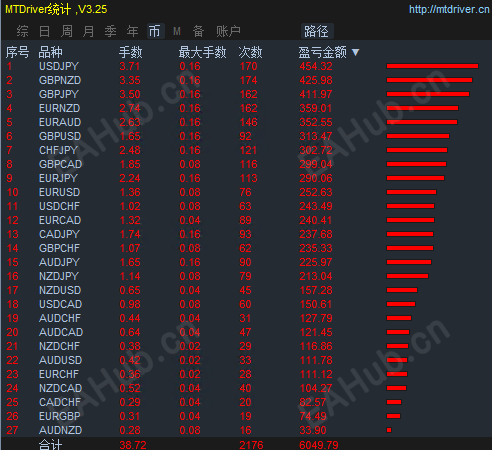Viewport: 492px width, 450px height.
Task: Click the GBPNZD profit value 425.98
Action: pyautogui.click(x=316, y=80)
